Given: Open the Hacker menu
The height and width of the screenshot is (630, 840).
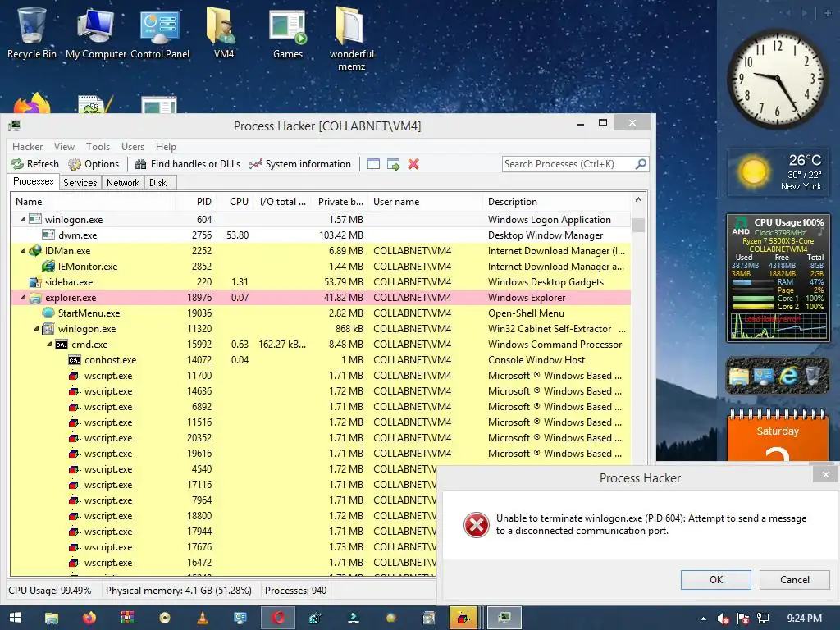Looking at the screenshot, I should 27,146.
